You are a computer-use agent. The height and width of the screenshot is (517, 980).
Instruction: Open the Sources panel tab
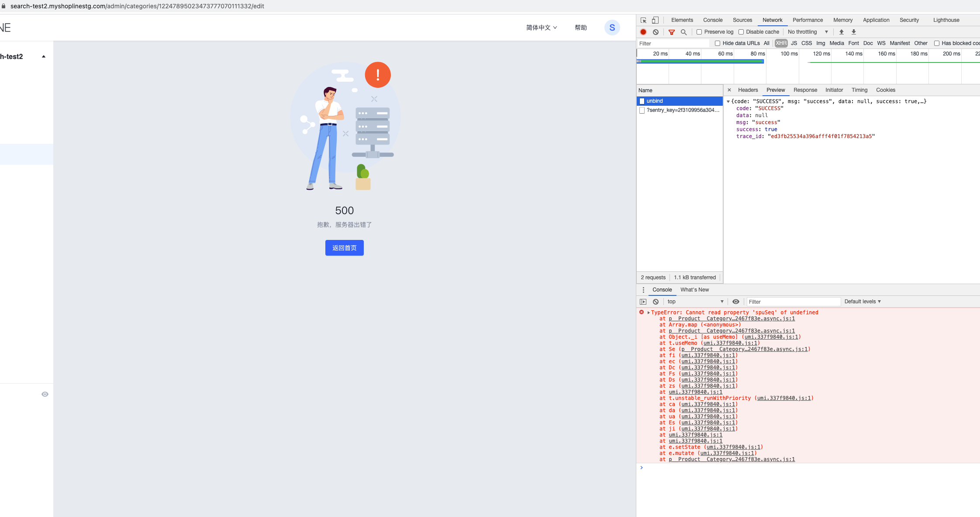click(x=742, y=20)
